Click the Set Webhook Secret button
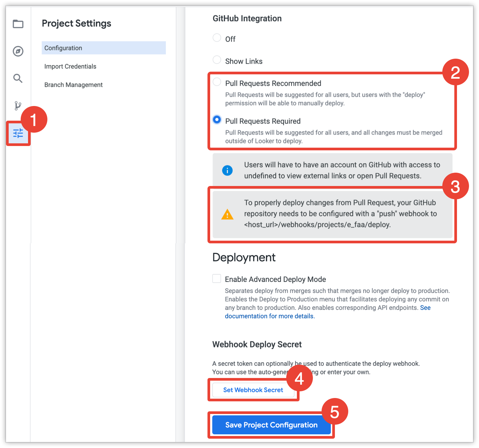Image resolution: width=479 pixels, height=448 pixels. (253, 390)
